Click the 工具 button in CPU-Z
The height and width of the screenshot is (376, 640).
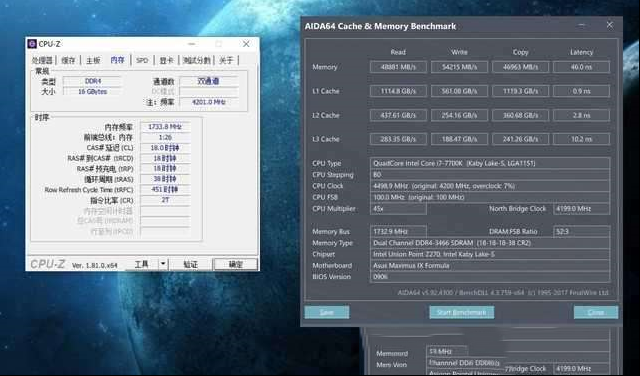(141, 265)
